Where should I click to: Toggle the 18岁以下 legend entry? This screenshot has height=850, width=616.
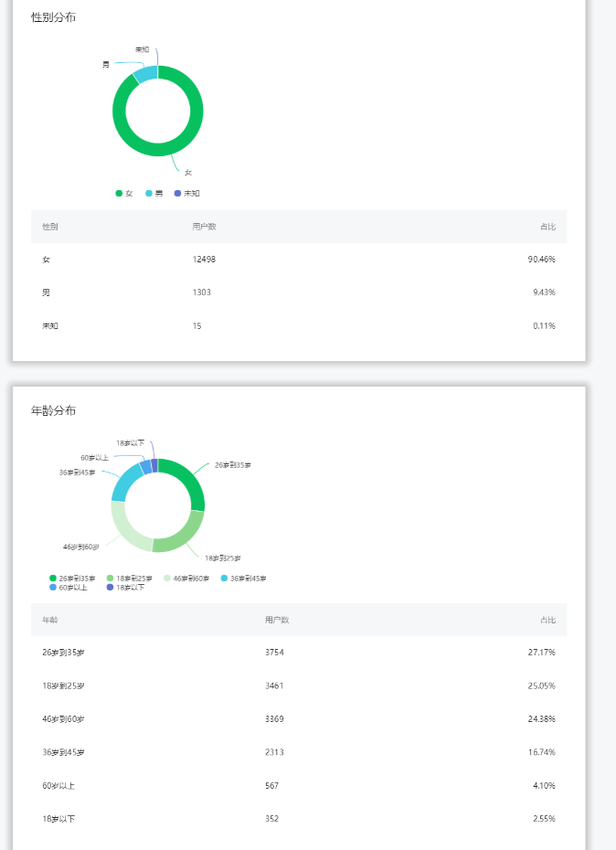tap(126, 588)
